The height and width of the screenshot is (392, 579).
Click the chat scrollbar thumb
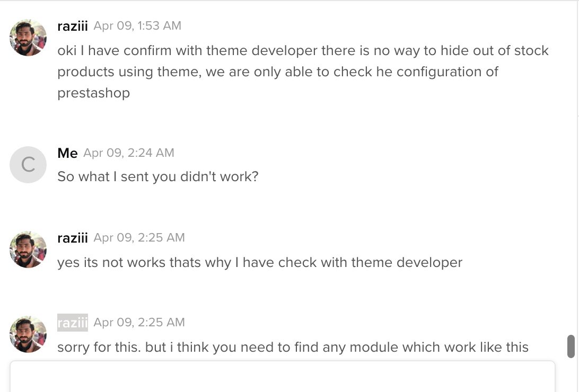click(571, 346)
